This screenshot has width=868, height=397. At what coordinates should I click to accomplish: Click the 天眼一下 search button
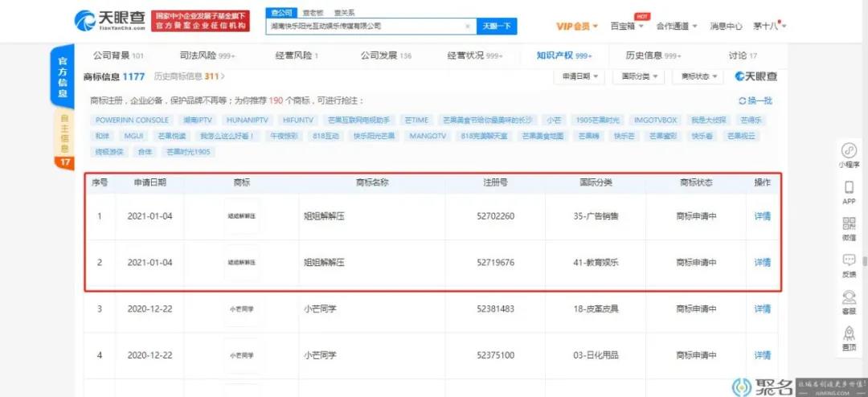[x=497, y=27]
